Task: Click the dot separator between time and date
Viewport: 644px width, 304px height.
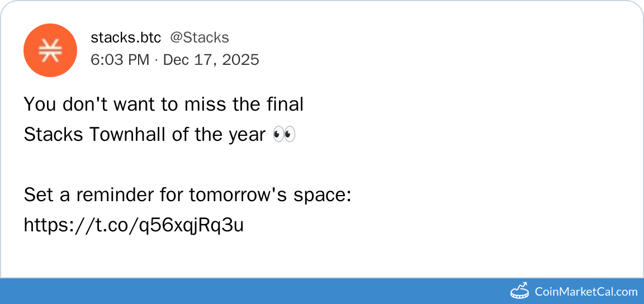Action: [x=156, y=60]
